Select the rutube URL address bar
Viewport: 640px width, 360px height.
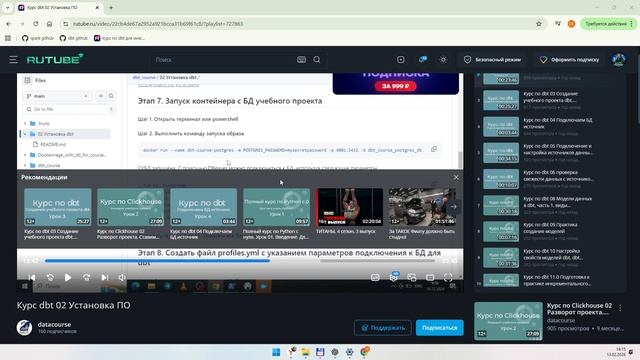[302, 24]
